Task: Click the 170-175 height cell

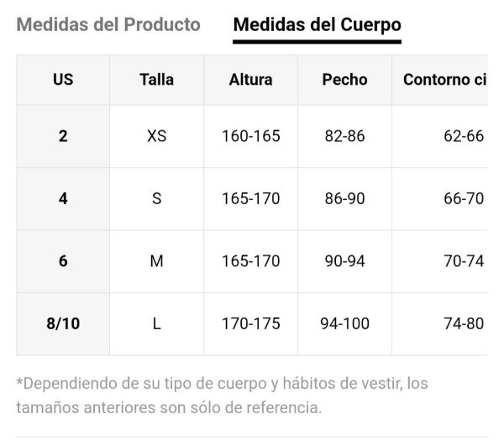Action: coord(250,323)
